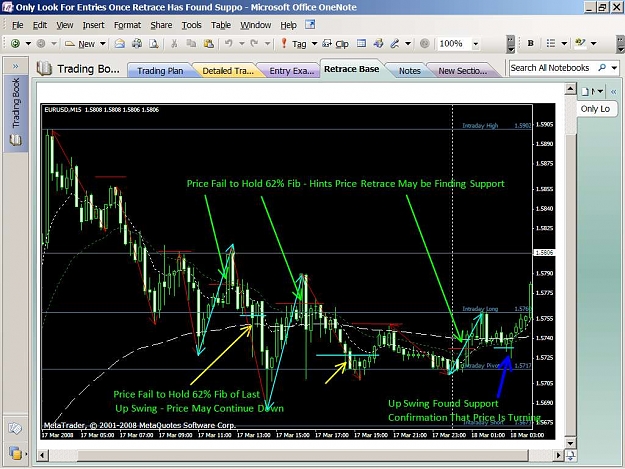Click the Redo arrow icon
This screenshot has height=469, width=625.
point(254,43)
